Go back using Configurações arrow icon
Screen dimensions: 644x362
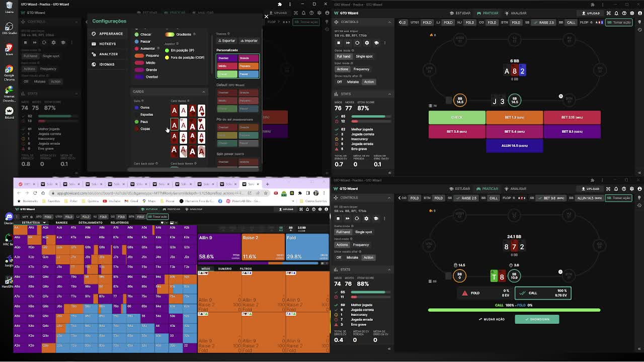[87, 21]
